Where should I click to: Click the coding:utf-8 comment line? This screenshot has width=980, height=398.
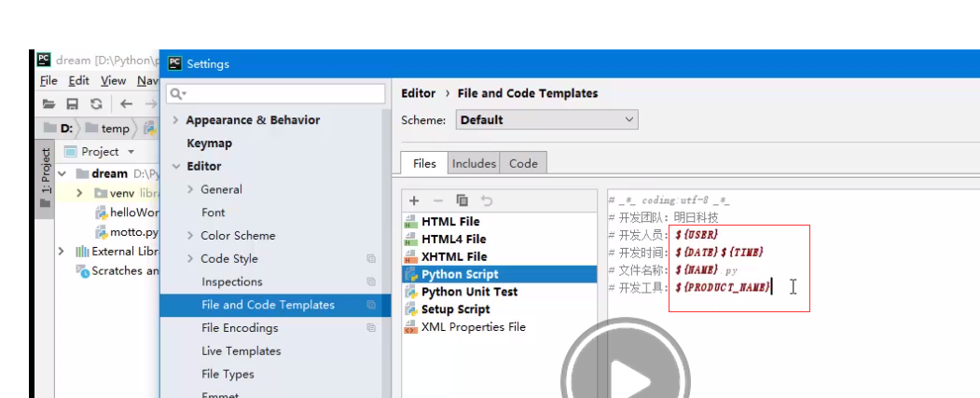coord(669,200)
